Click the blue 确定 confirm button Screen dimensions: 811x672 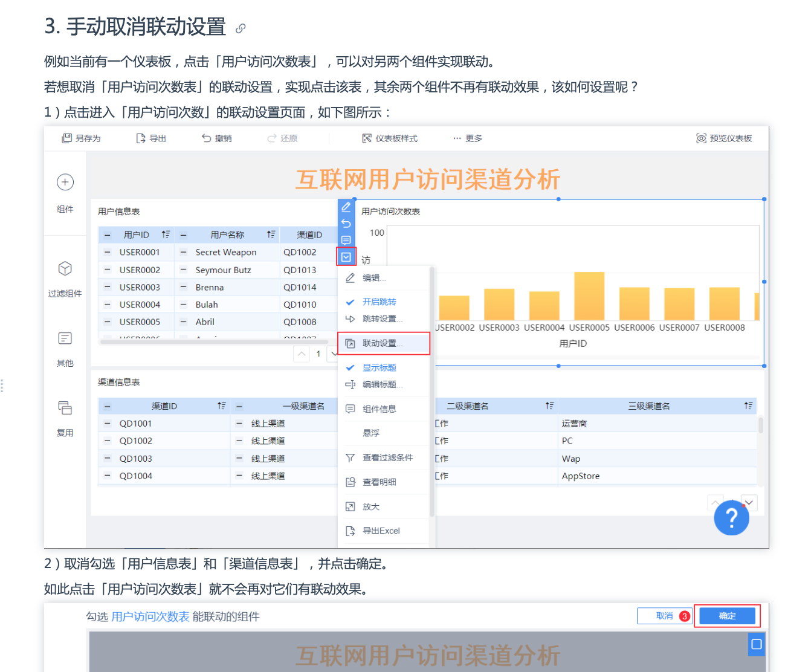(727, 616)
